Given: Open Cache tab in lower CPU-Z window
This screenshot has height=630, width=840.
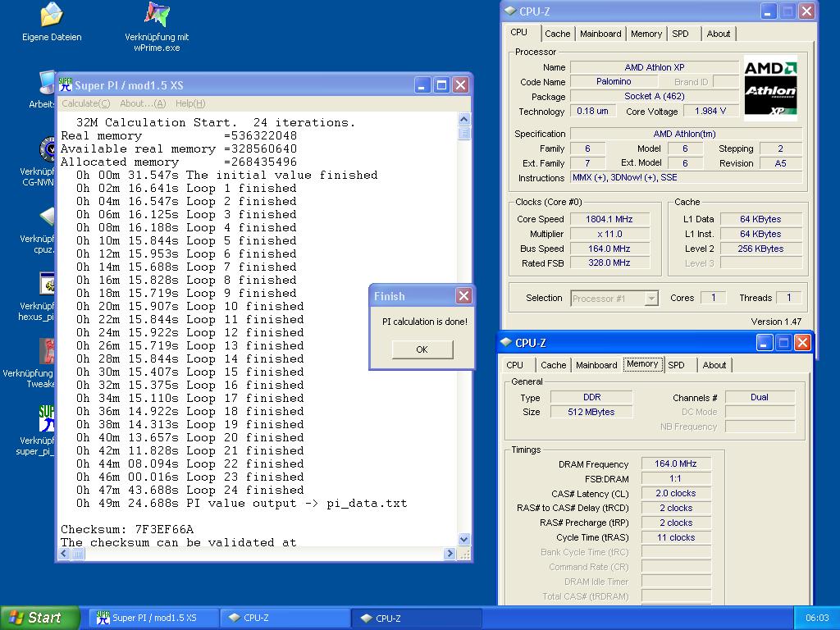Looking at the screenshot, I should (554, 365).
